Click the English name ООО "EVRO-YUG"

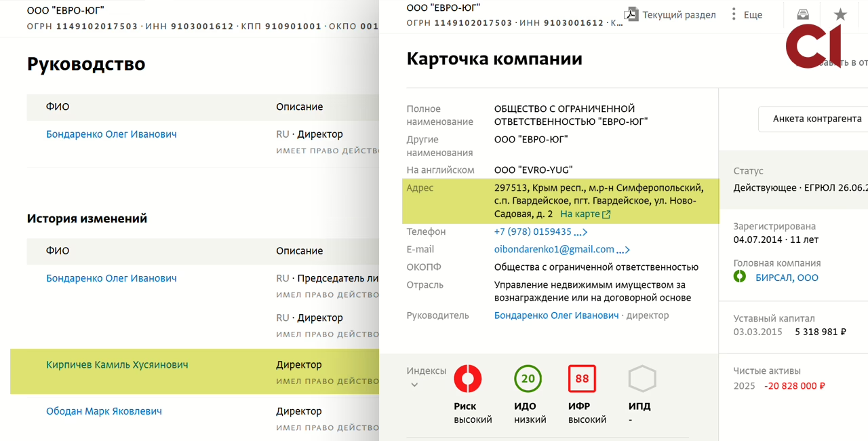pyautogui.click(x=534, y=170)
